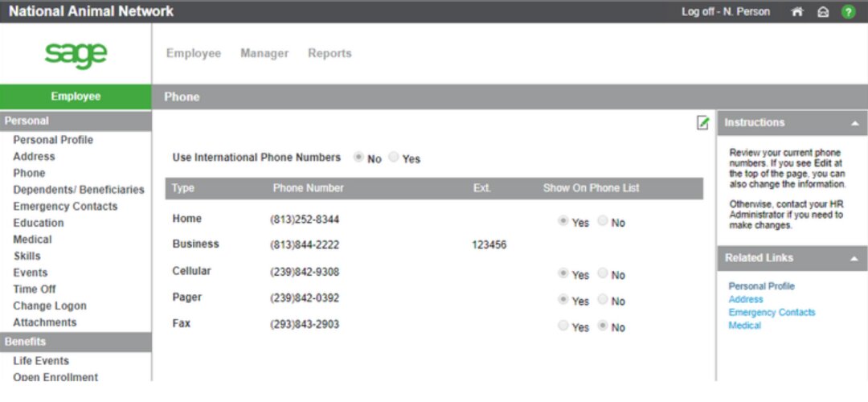The image size is (868, 402).
Task: Set Cellular phone list option to No
Action: 603,274
